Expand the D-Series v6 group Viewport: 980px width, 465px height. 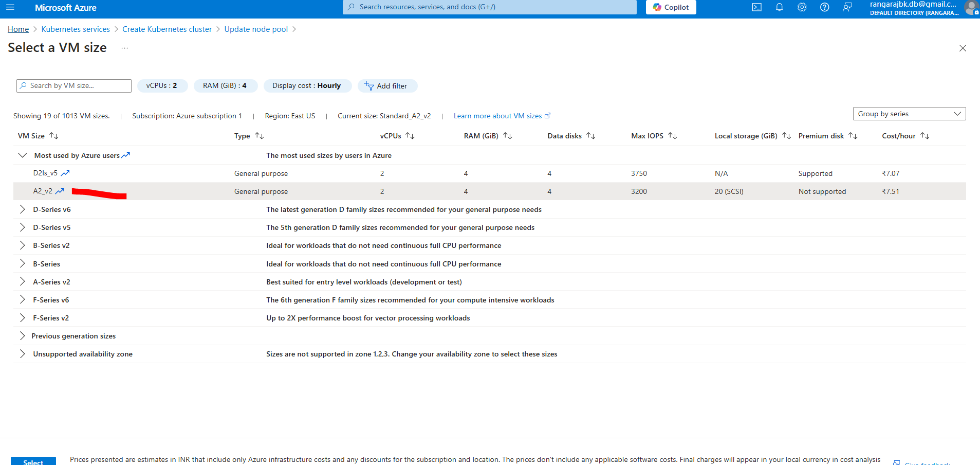pos(22,209)
